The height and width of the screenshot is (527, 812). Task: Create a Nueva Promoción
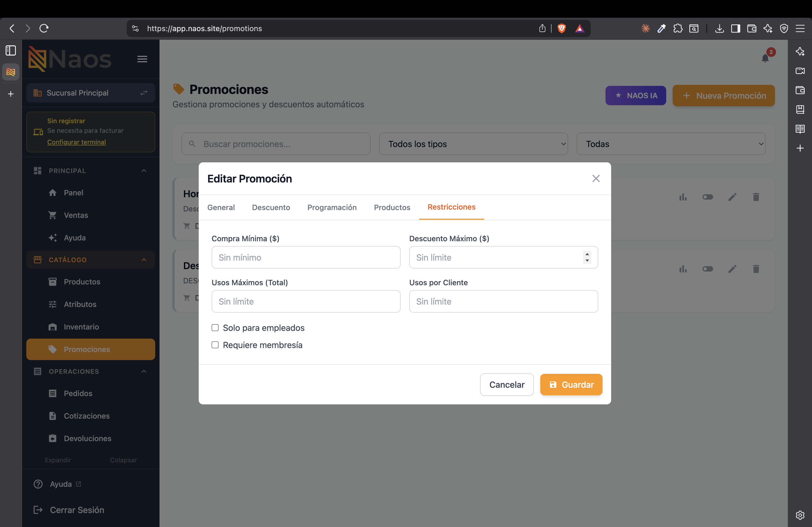pos(724,96)
